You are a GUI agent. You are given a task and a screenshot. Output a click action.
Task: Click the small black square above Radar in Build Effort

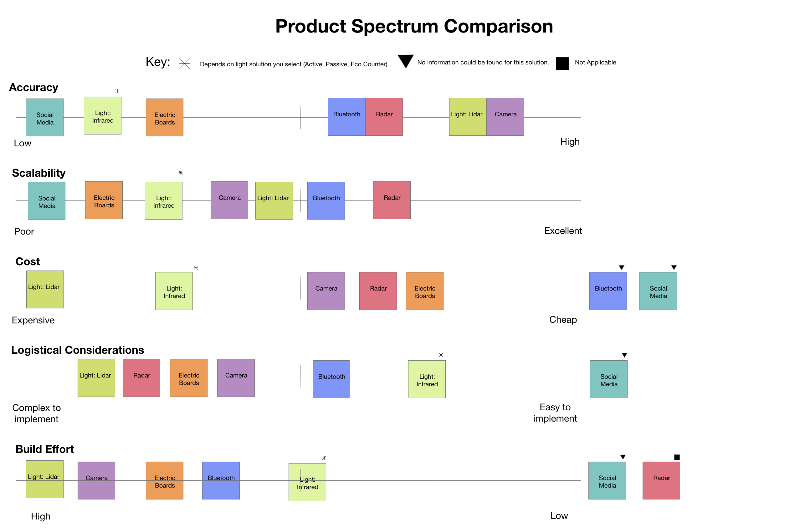677,457
